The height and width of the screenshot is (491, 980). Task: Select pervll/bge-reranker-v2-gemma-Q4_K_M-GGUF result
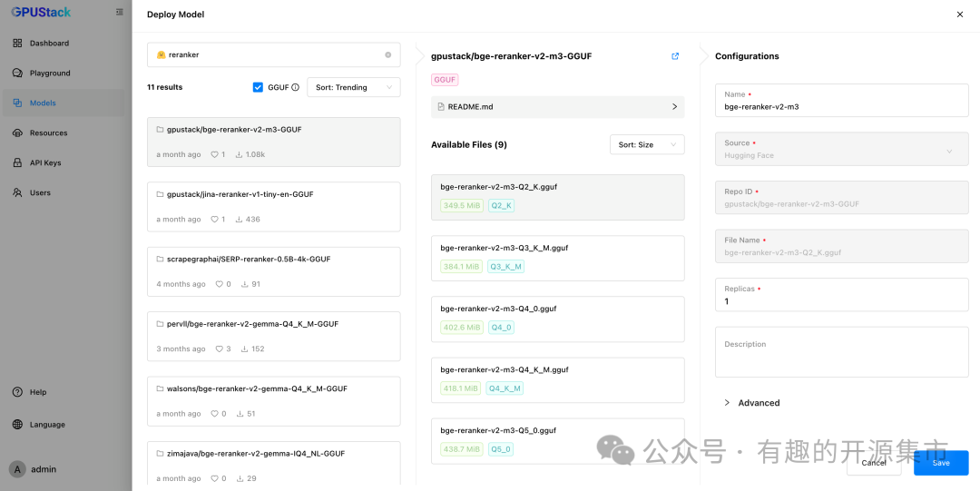274,337
